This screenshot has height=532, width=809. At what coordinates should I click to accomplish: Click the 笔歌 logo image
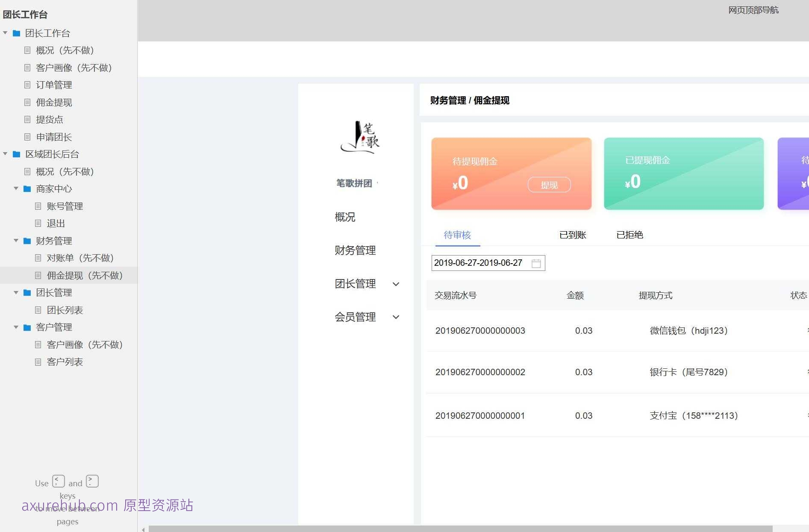pyautogui.click(x=360, y=137)
